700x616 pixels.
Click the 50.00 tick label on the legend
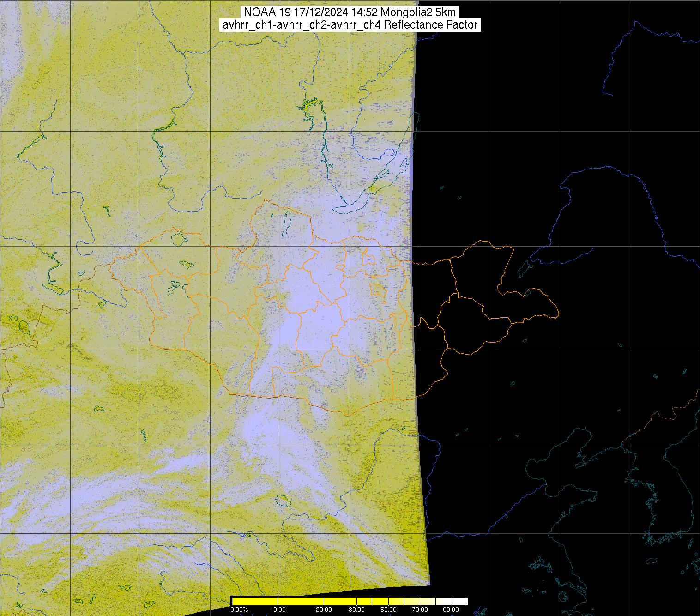389,610
